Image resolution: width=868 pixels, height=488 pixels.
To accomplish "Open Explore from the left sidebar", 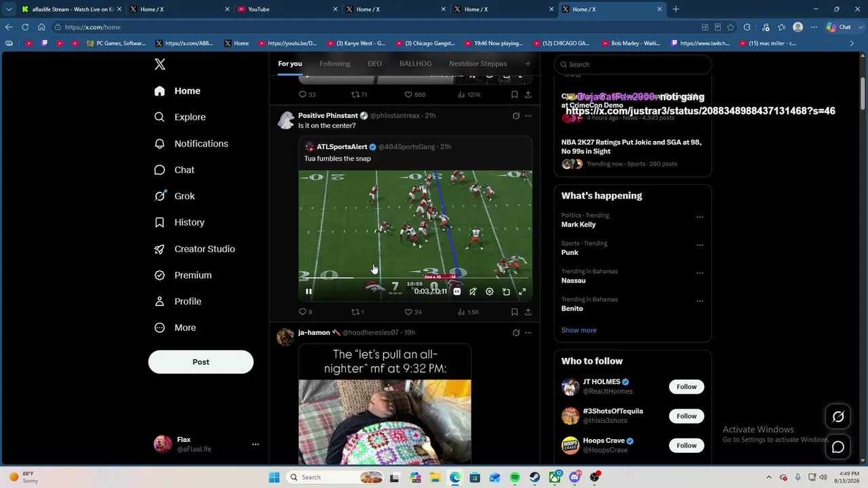I will [180, 117].
